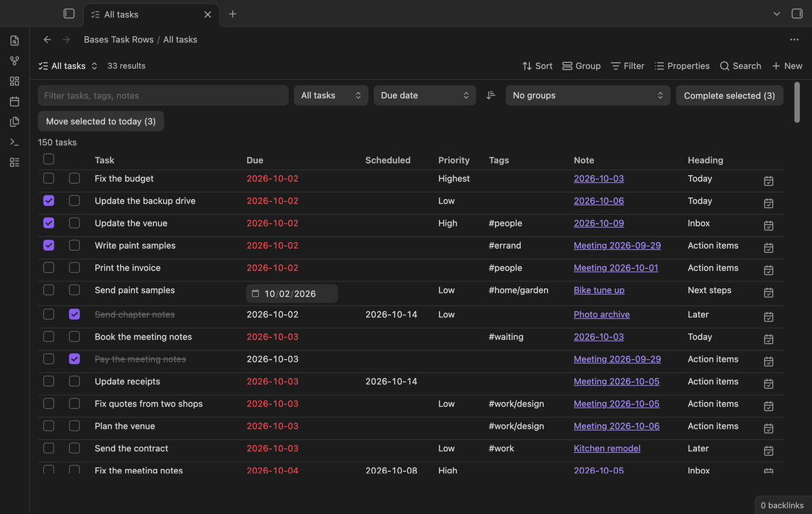Click the 10/02/2026 due date input
The image size is (812, 514).
(292, 294)
